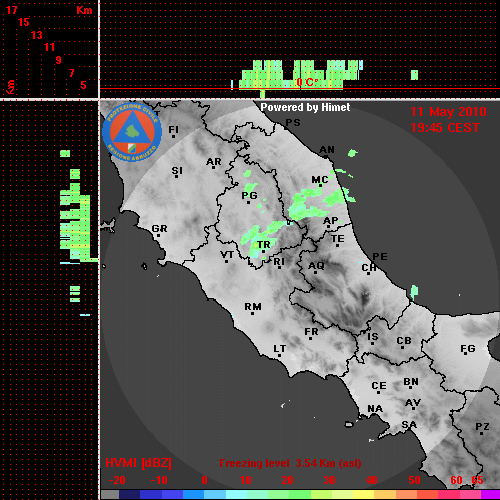Viewport: 500px width, 500px height.
Task: Click the AN city label on map
Action: pos(327,150)
